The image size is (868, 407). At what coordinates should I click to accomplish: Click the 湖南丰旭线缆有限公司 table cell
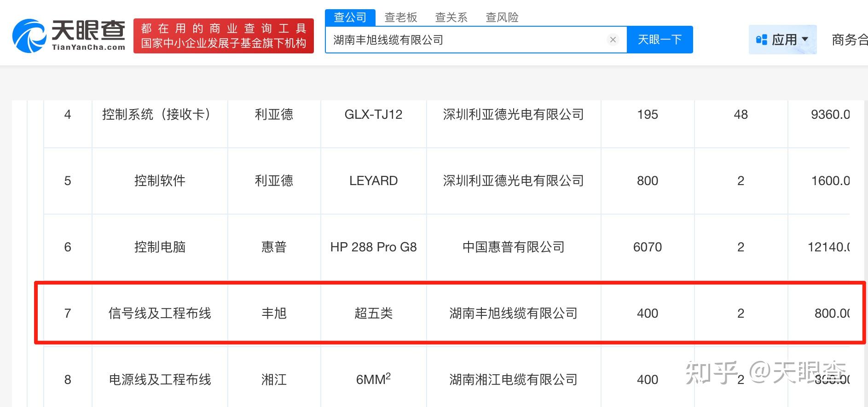[513, 314]
